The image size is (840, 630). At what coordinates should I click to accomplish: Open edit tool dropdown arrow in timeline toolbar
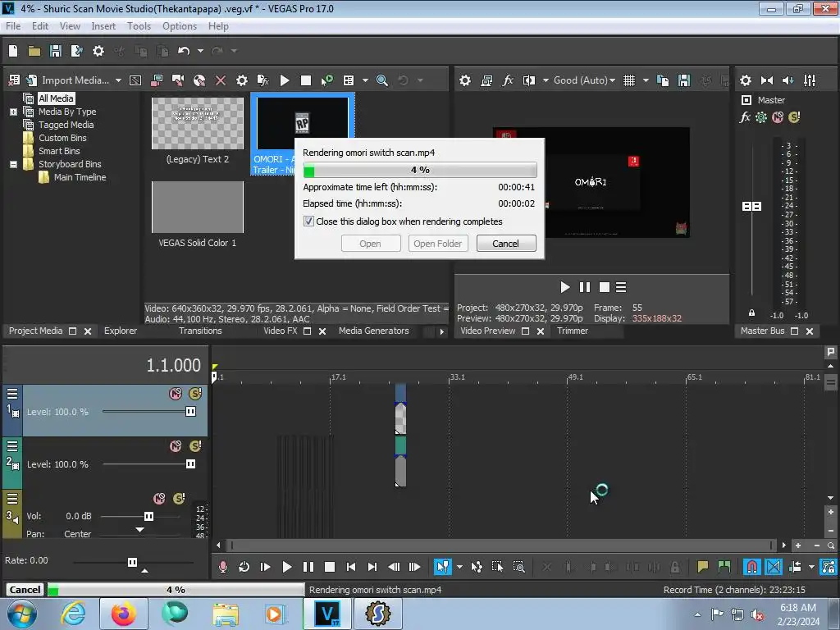[x=459, y=567]
